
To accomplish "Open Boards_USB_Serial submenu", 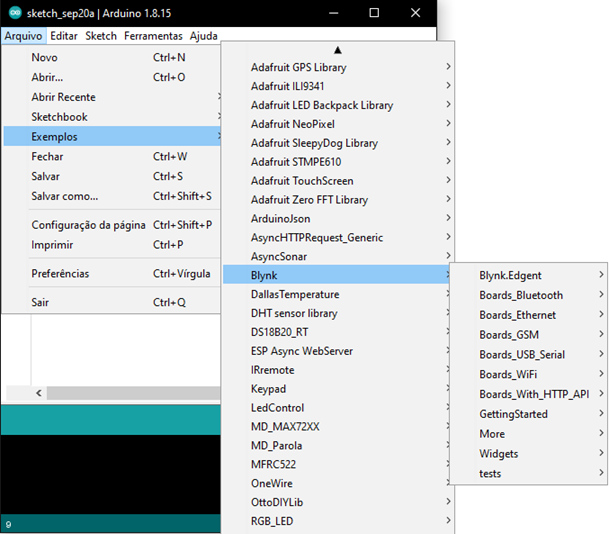I will 529,355.
